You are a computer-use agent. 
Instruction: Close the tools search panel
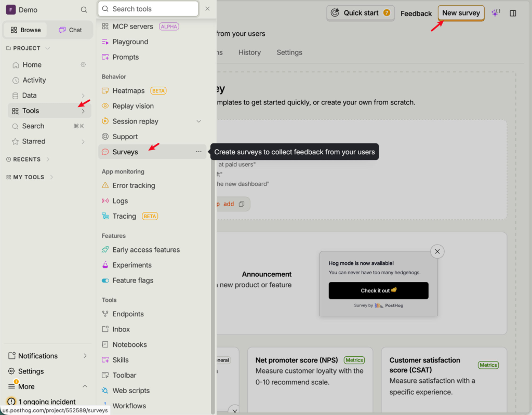pos(207,9)
